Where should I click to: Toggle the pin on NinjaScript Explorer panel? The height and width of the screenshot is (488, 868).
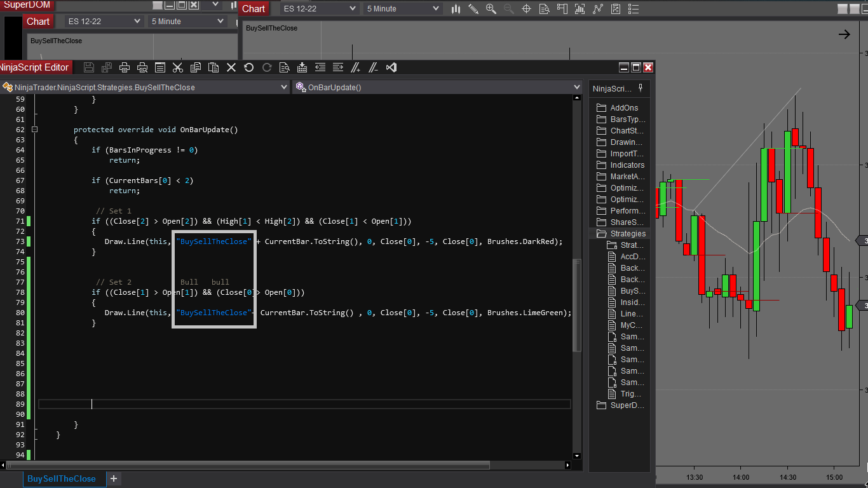[x=641, y=88]
